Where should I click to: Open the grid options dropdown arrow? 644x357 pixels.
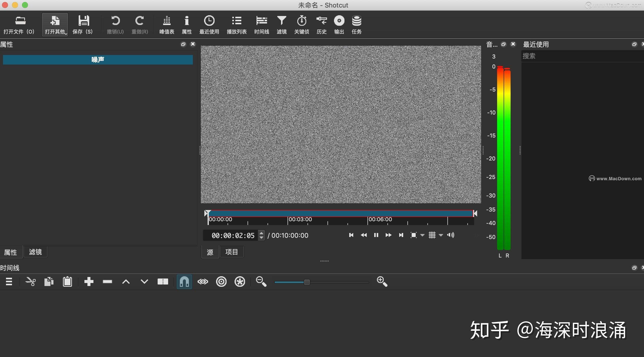point(441,235)
